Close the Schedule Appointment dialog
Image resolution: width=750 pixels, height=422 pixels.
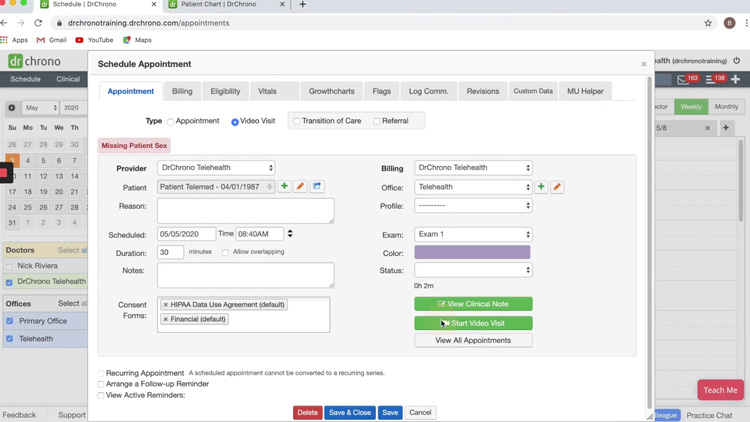click(644, 64)
